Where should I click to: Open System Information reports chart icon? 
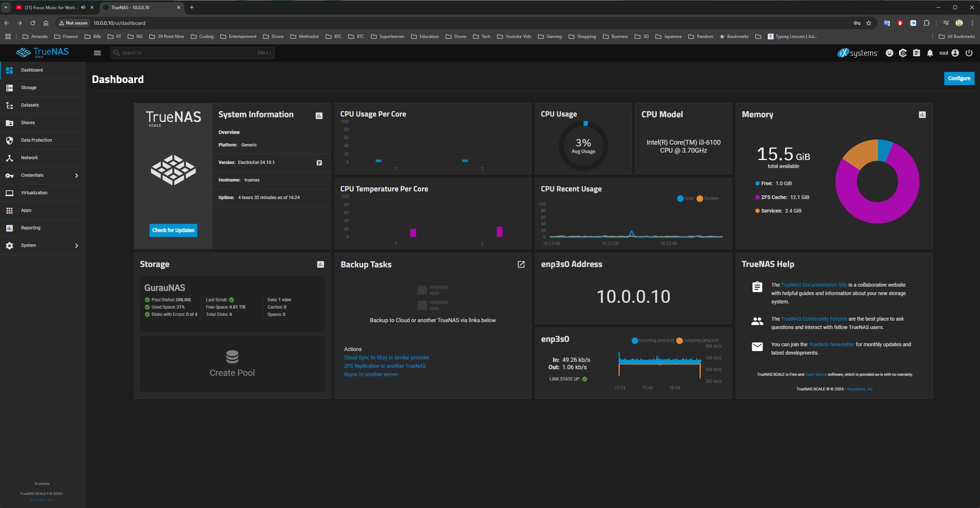click(x=319, y=116)
